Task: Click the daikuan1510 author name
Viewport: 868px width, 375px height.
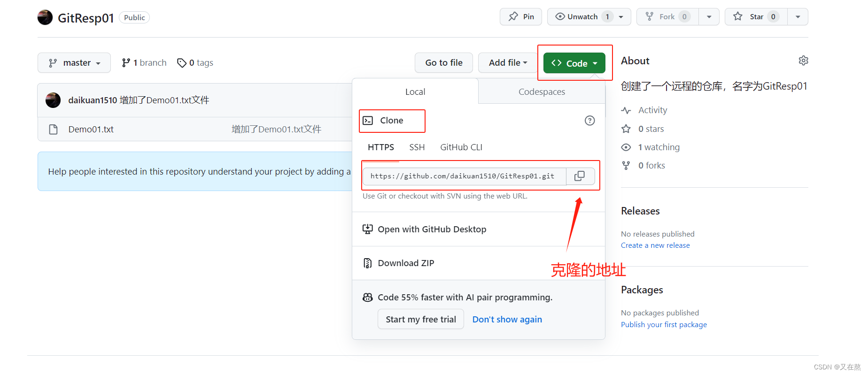Action: click(x=93, y=100)
